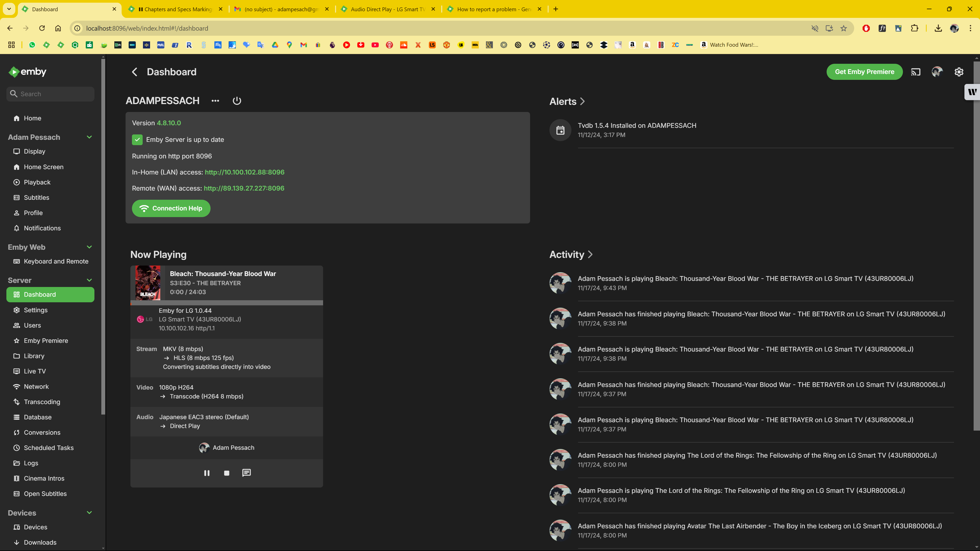This screenshot has height=551, width=980.
Task: Click the Now Playing progress bar
Action: [x=227, y=303]
